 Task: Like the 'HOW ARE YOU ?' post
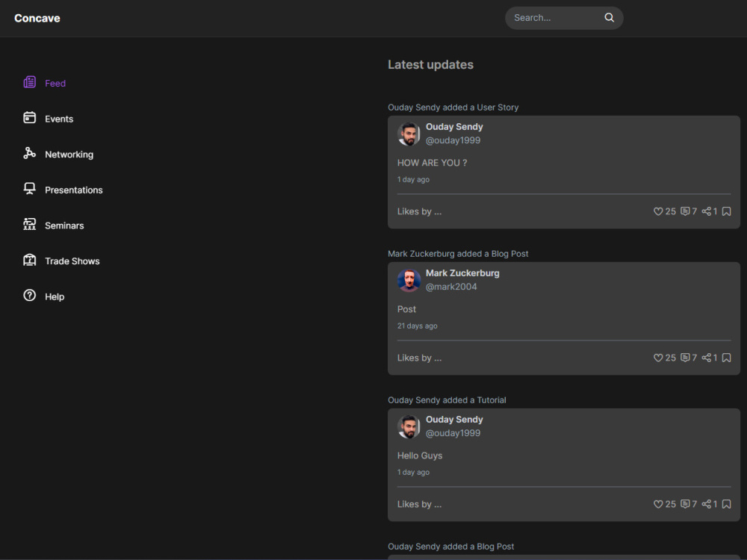tap(658, 211)
